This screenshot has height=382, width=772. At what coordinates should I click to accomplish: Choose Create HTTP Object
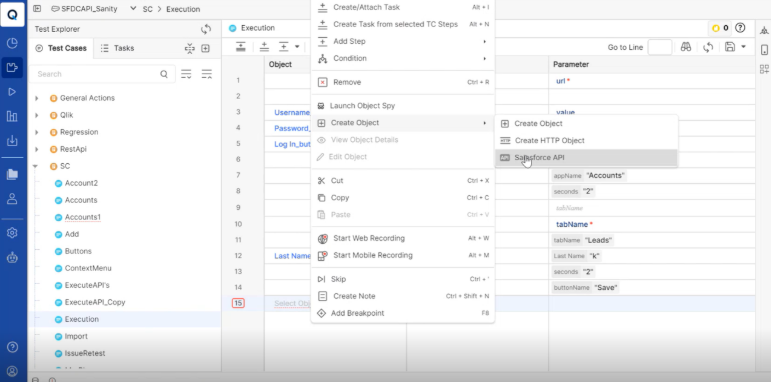pos(586,140)
